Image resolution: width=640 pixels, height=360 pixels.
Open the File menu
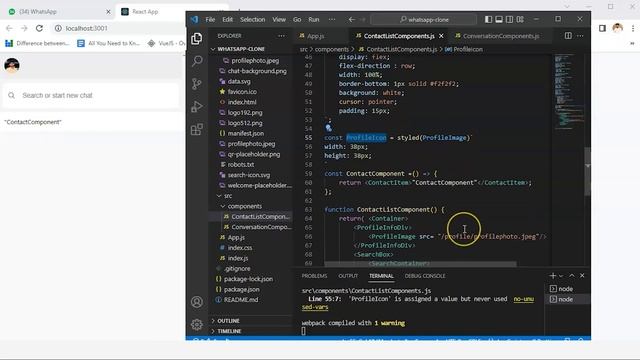(x=210, y=20)
